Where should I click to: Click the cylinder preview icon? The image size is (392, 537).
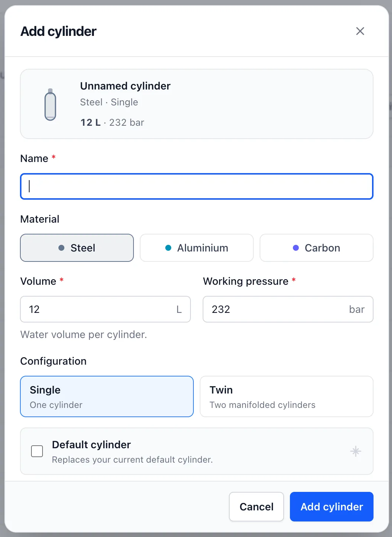(x=50, y=105)
